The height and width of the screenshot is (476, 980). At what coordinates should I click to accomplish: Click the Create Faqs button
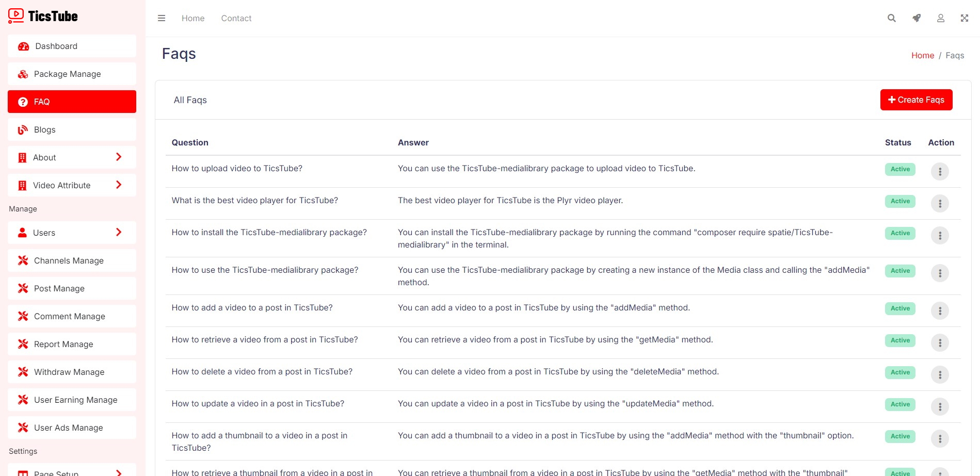click(x=915, y=100)
